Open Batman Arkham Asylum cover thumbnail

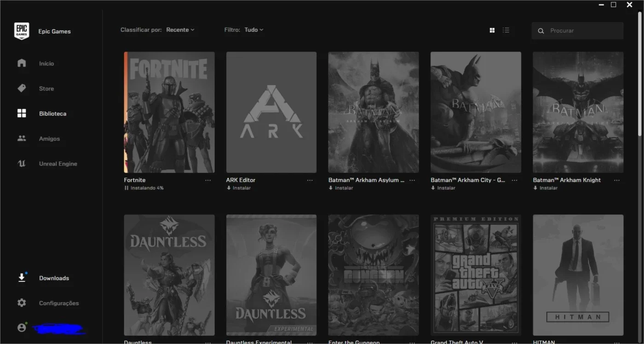[x=374, y=112]
